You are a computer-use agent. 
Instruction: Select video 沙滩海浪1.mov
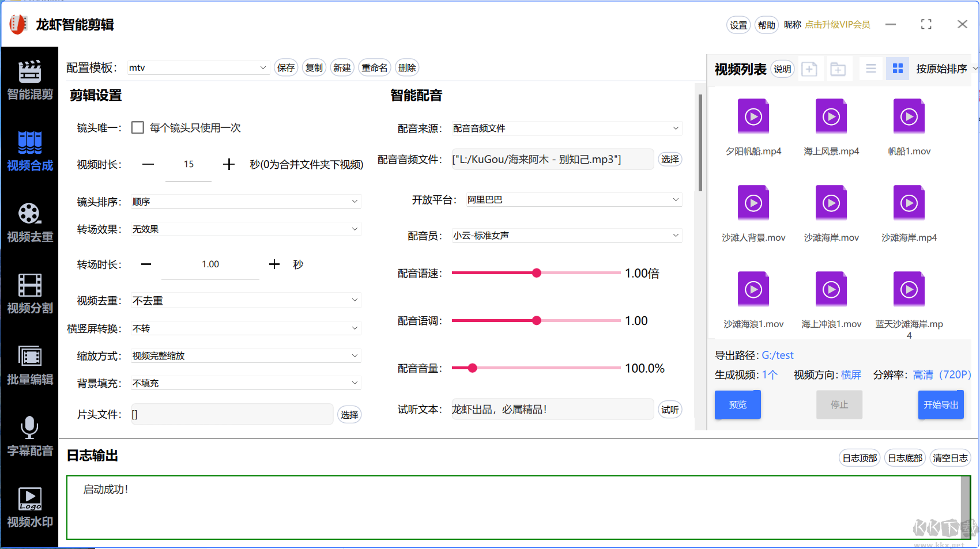pos(753,300)
